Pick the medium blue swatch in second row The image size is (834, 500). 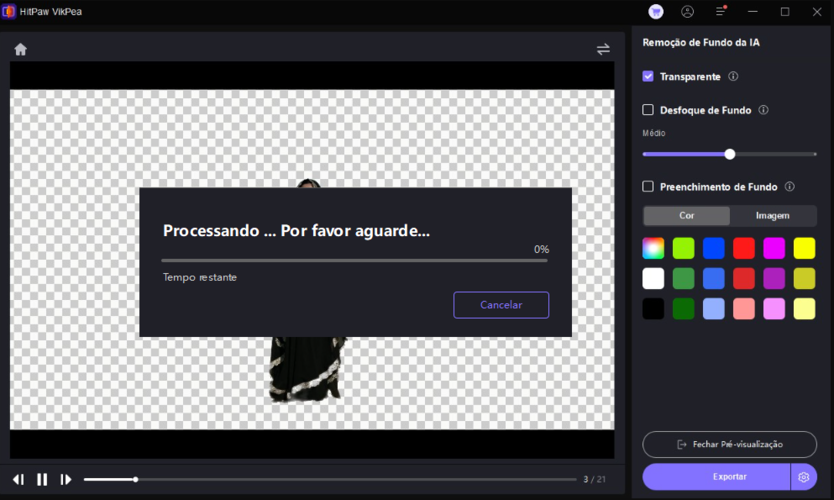tap(714, 279)
